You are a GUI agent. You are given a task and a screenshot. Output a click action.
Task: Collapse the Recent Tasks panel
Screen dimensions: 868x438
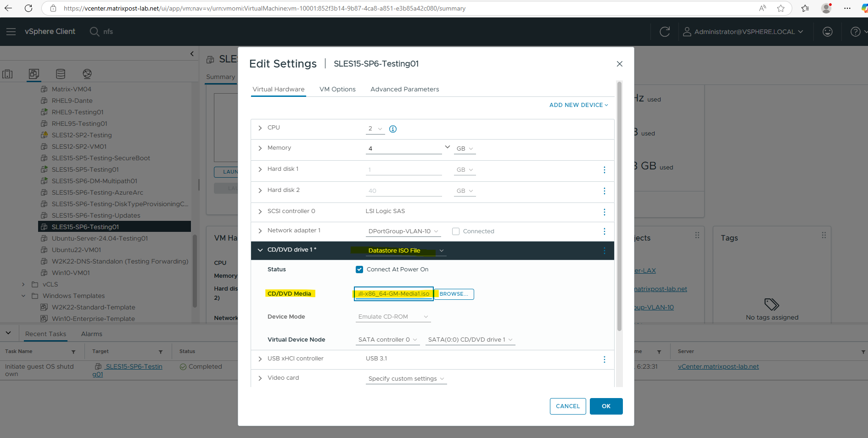(8, 333)
